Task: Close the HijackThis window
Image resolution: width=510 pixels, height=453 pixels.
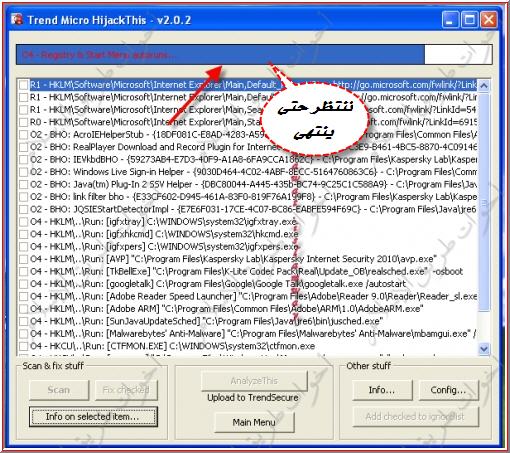Action: (489, 20)
